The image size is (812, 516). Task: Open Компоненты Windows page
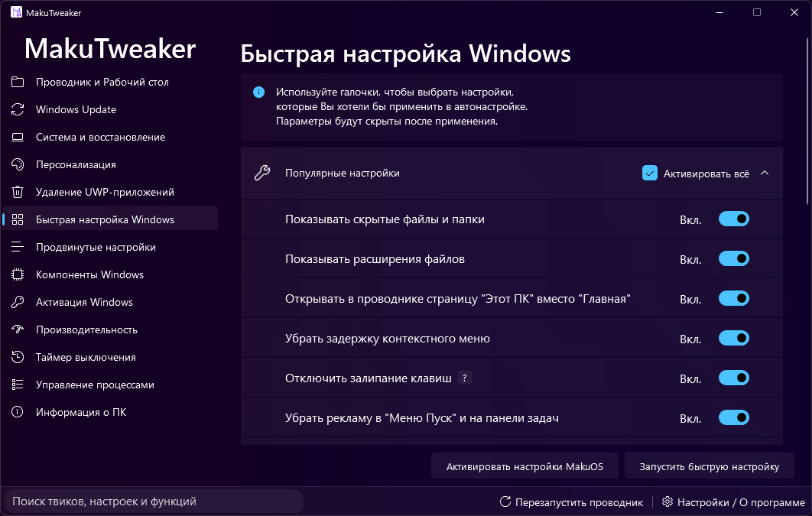(110, 274)
